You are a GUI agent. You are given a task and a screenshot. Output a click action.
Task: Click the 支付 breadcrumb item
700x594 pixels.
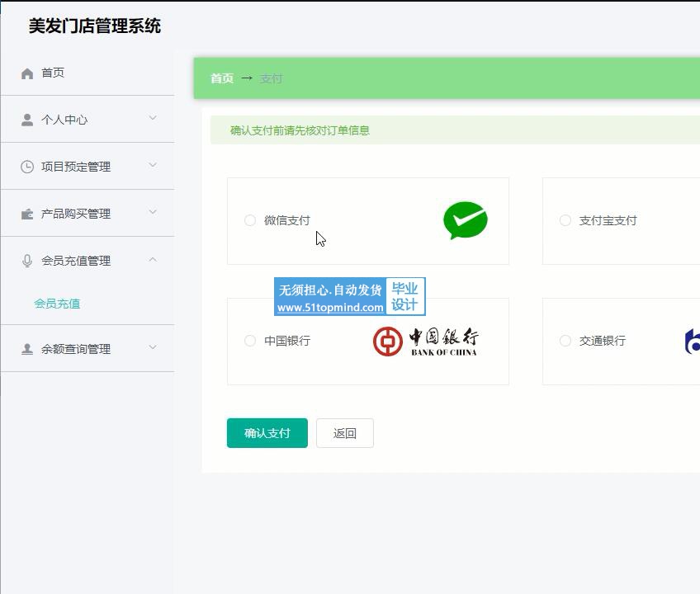(271, 78)
